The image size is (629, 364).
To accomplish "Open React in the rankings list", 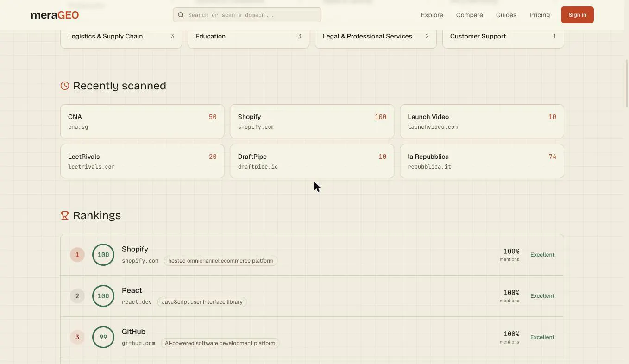I will point(312,296).
